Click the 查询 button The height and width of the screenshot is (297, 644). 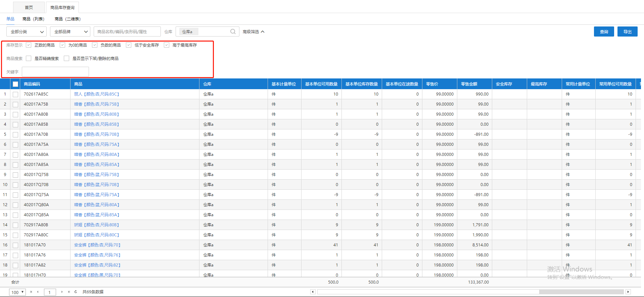pyautogui.click(x=604, y=32)
